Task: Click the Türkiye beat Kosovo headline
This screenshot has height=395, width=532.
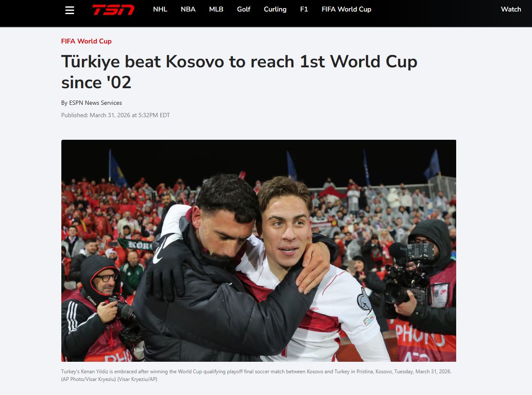Action: (239, 72)
